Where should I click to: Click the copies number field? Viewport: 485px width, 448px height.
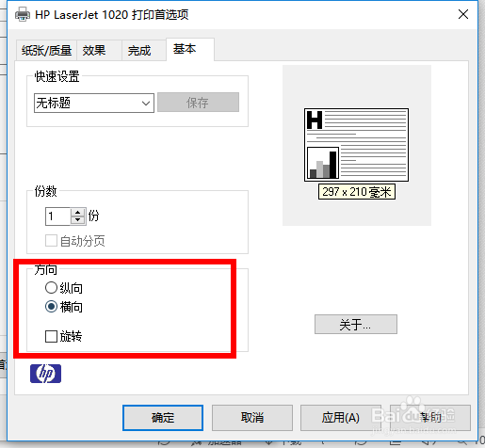[x=57, y=216]
